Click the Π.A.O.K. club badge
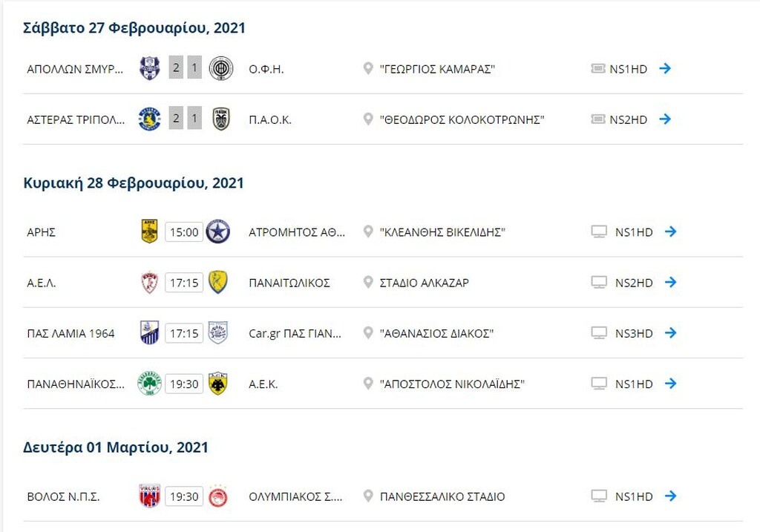The height and width of the screenshot is (532, 760). 219,119
